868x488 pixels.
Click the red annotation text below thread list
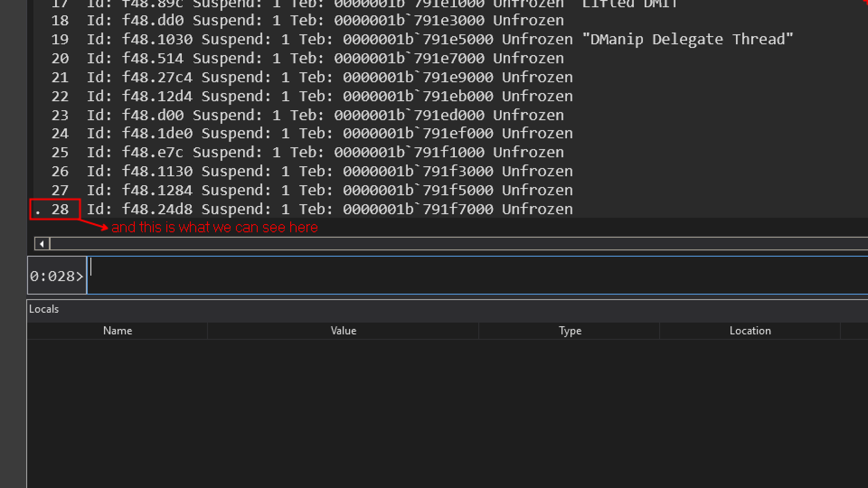[x=214, y=227]
